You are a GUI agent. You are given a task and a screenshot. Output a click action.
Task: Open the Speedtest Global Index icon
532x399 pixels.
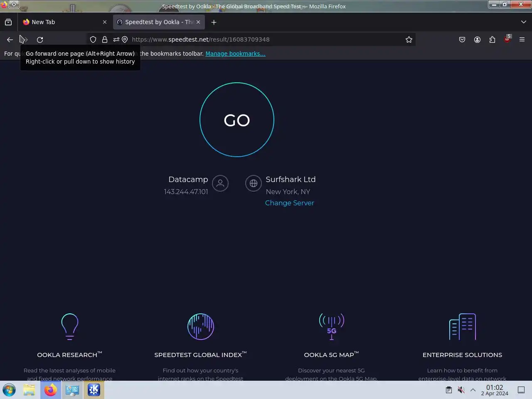[x=201, y=327]
